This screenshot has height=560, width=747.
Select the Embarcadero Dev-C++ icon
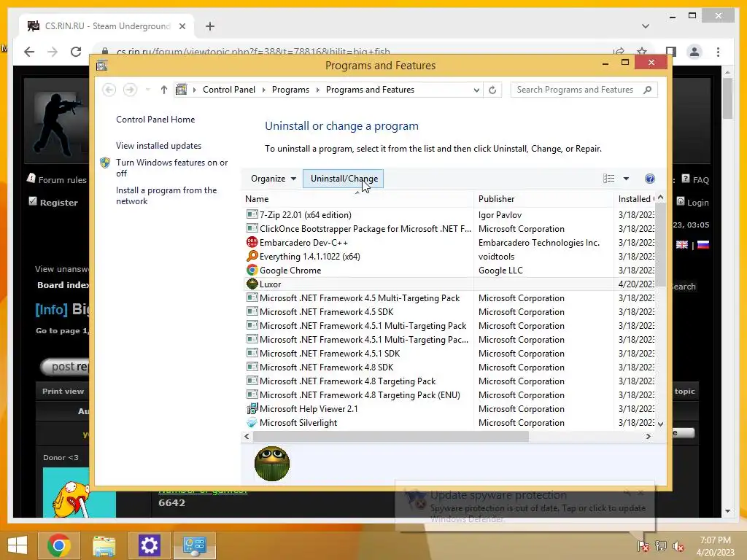click(252, 242)
